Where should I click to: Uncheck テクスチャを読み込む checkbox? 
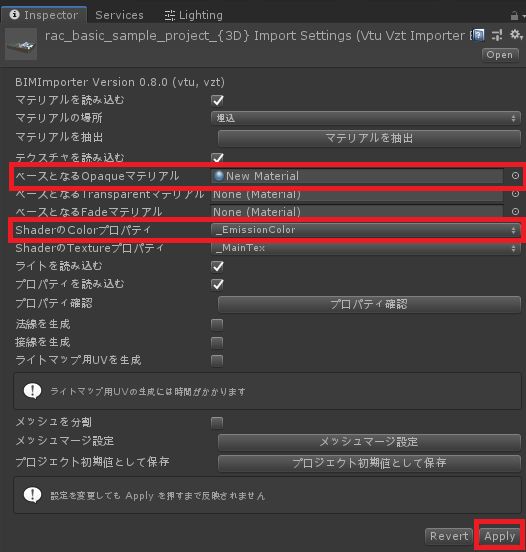[217, 157]
